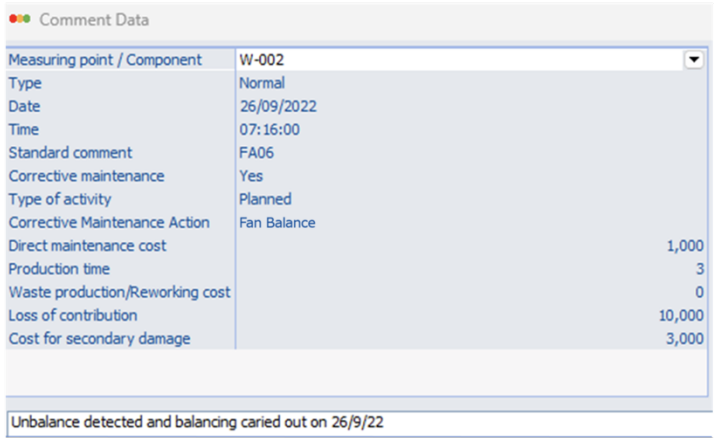Click the Direct maintenance cost value 1,000

[x=684, y=246]
